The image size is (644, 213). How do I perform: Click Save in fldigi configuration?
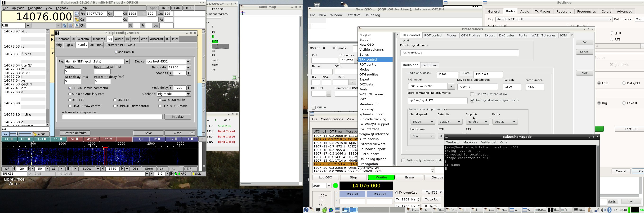(x=148, y=133)
